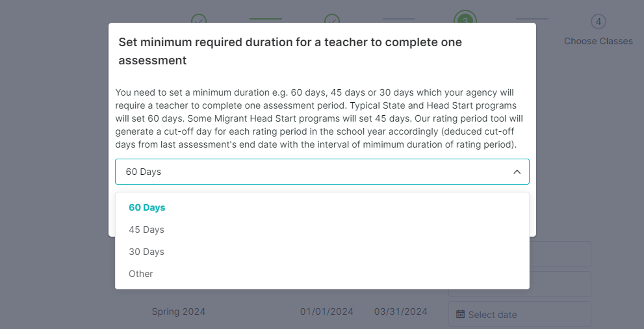Click the modal title about minimum duration
644x329 pixels.
pyautogui.click(x=290, y=51)
